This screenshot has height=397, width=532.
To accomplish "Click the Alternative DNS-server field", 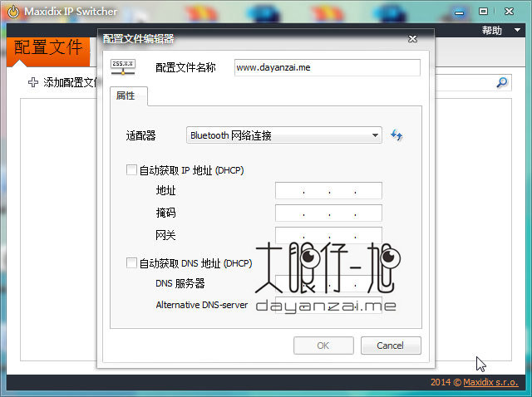I will [x=328, y=305].
